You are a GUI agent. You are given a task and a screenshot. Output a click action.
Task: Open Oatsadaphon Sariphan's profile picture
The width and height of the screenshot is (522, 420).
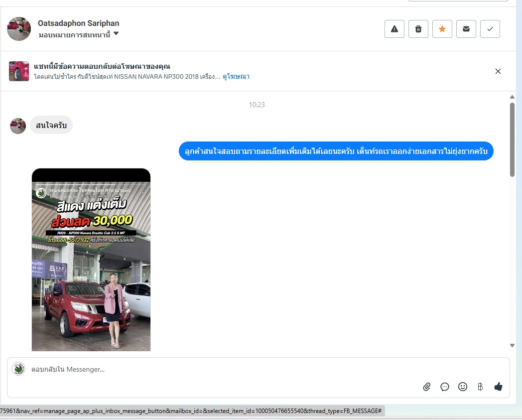coord(19,29)
